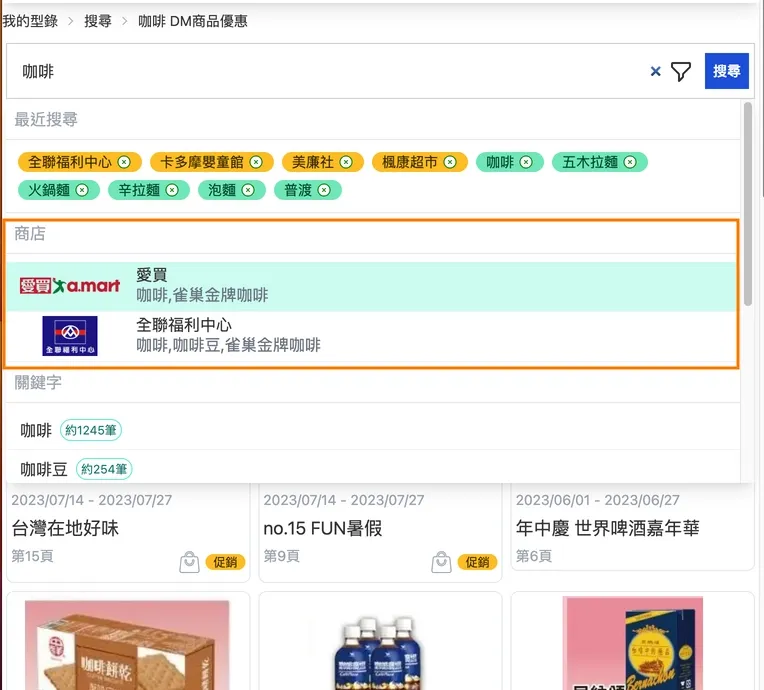Click the 全聯福利中心 blue logo
The image size is (764, 690).
click(70, 336)
